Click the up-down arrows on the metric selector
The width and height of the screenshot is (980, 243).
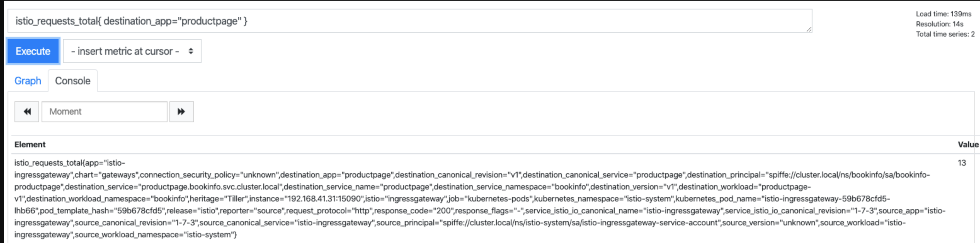click(191, 51)
